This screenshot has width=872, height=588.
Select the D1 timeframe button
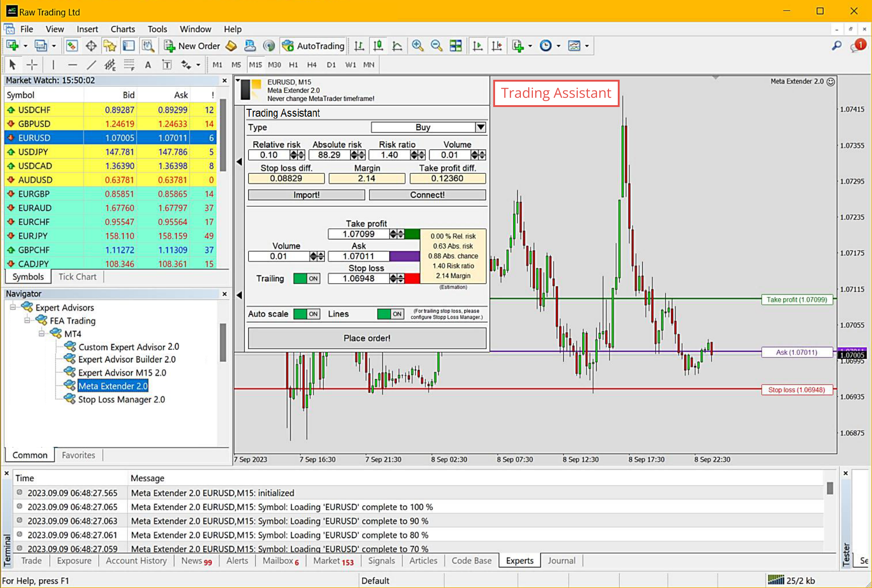click(331, 65)
